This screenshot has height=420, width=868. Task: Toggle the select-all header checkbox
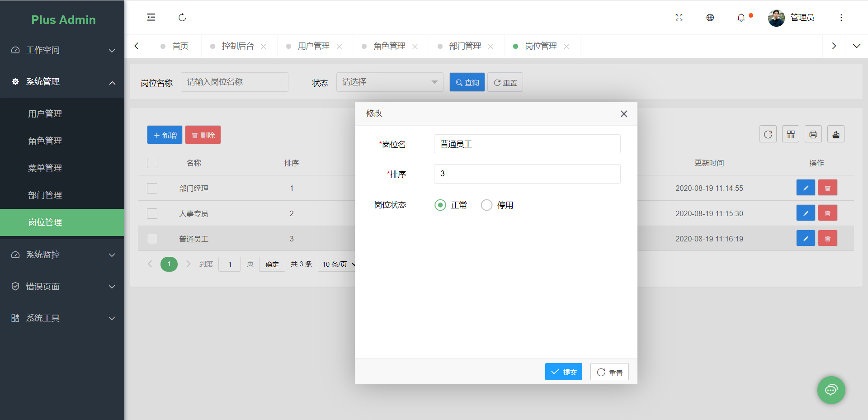(x=152, y=163)
